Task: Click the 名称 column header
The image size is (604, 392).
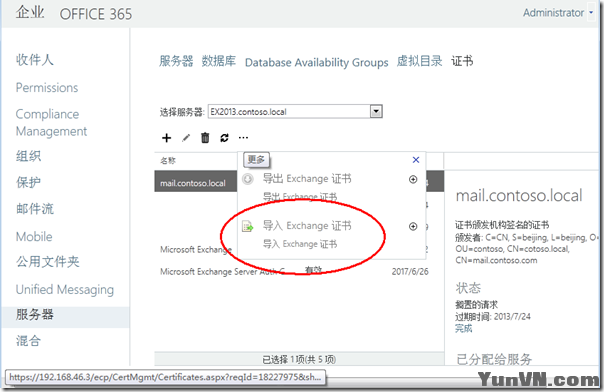Action: [168, 161]
